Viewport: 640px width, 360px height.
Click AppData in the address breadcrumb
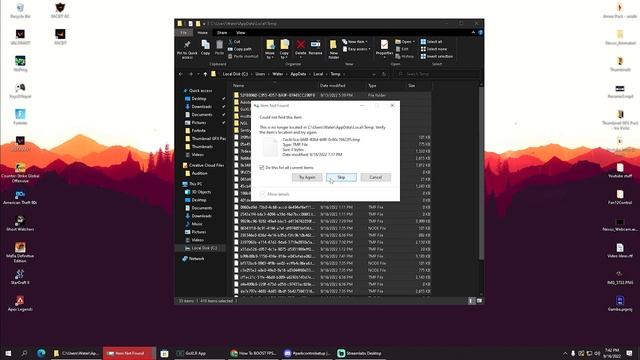pyautogui.click(x=298, y=74)
